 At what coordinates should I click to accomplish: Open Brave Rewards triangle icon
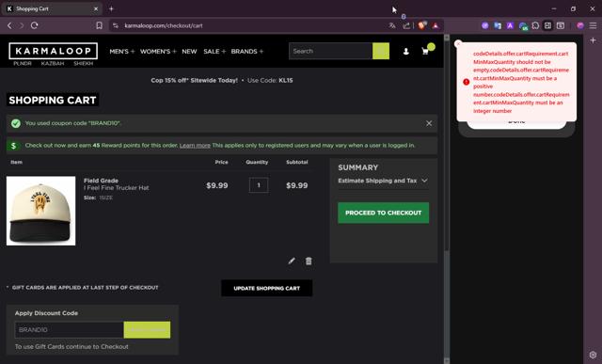[x=436, y=25]
